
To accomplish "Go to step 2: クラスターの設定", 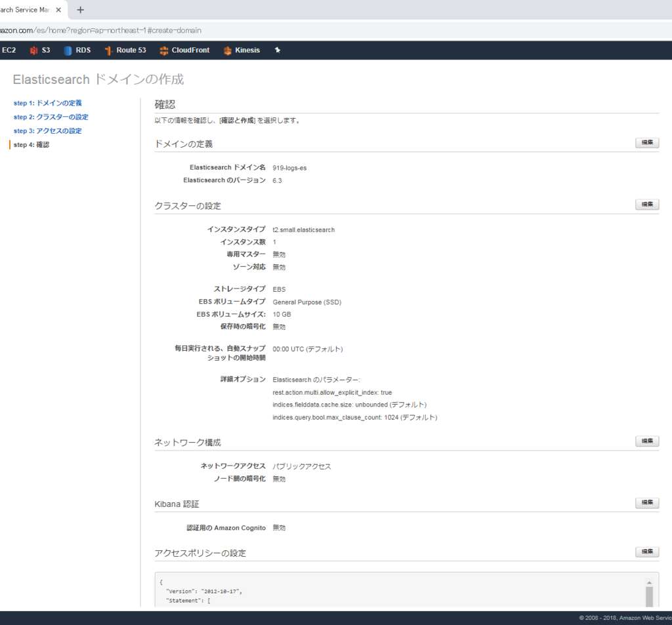I will pyautogui.click(x=51, y=117).
